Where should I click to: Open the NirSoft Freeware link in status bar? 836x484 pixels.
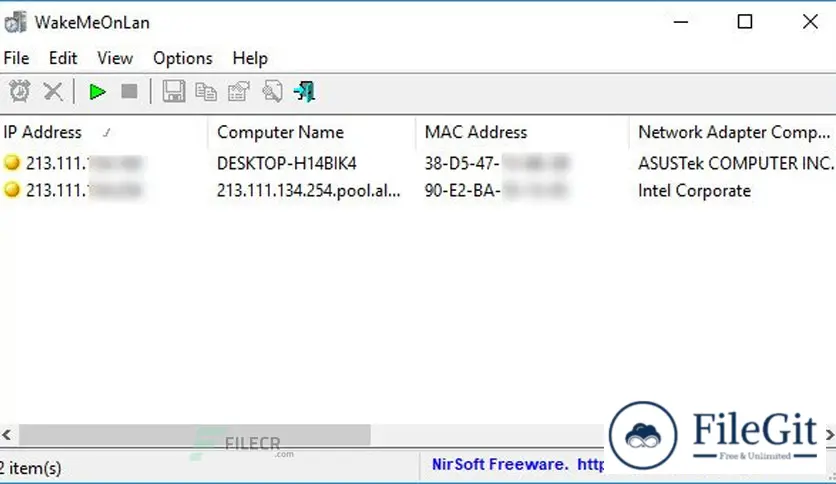point(518,464)
